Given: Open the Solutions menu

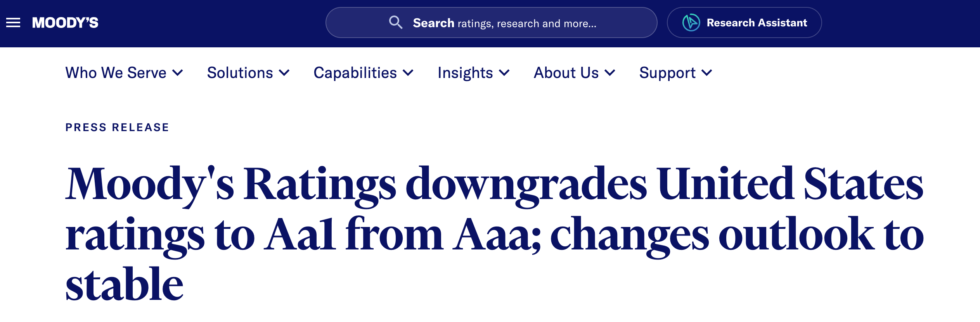Looking at the screenshot, I should 240,73.
